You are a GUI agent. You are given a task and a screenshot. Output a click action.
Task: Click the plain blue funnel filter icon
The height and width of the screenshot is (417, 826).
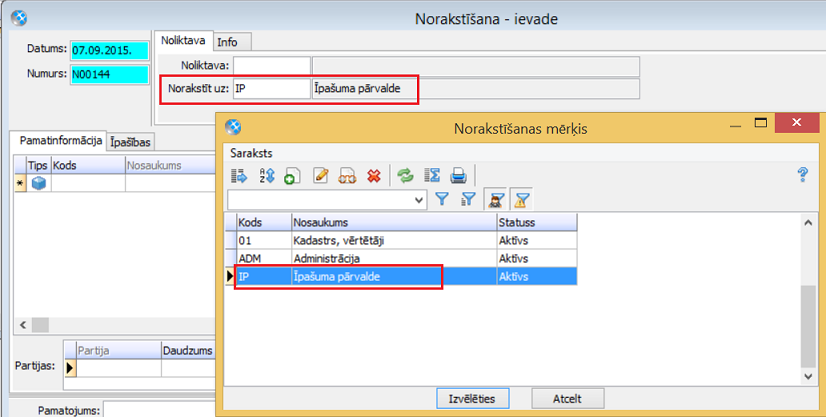(x=442, y=199)
